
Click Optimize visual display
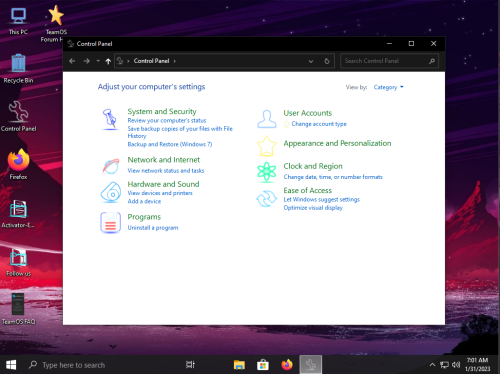(313, 208)
